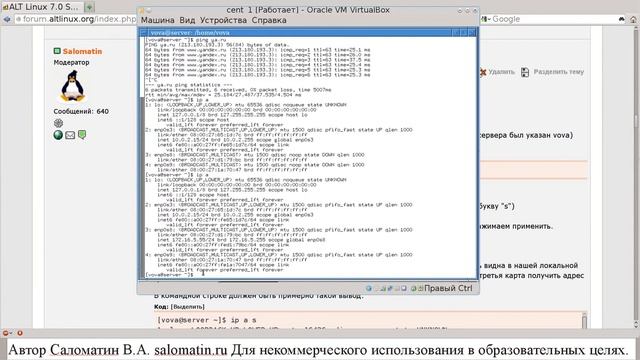
Task: Click the first icon in browser bottom status bar
Action: click(6, 333)
